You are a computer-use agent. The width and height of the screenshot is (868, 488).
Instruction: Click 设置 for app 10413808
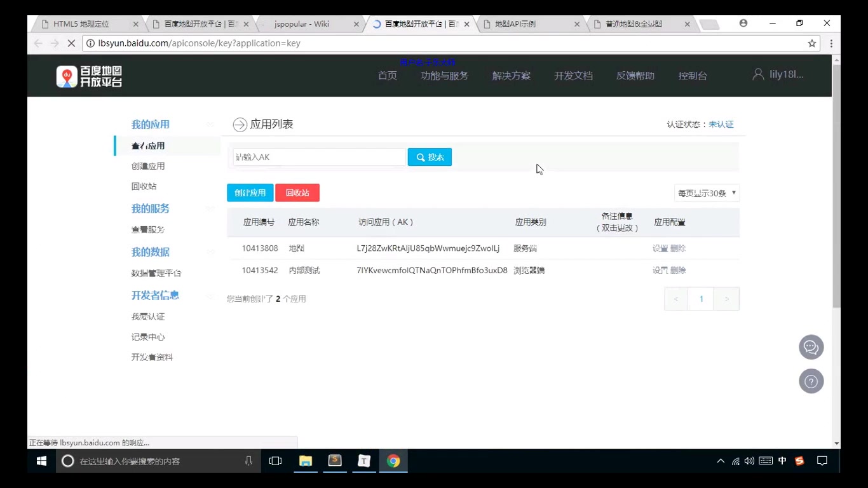coord(660,248)
